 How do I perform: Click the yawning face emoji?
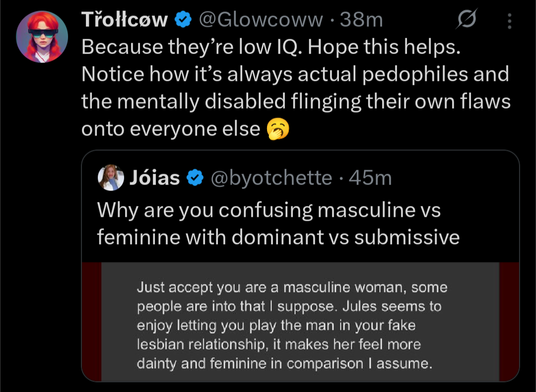[x=278, y=130]
